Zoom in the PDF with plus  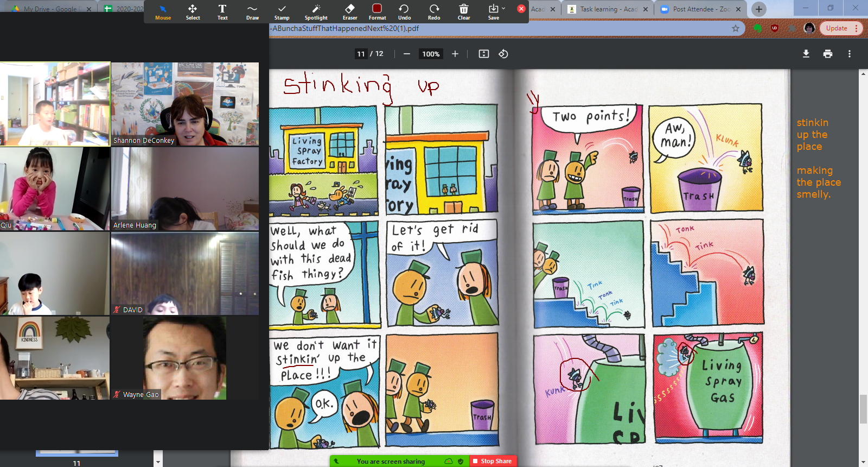pos(455,54)
